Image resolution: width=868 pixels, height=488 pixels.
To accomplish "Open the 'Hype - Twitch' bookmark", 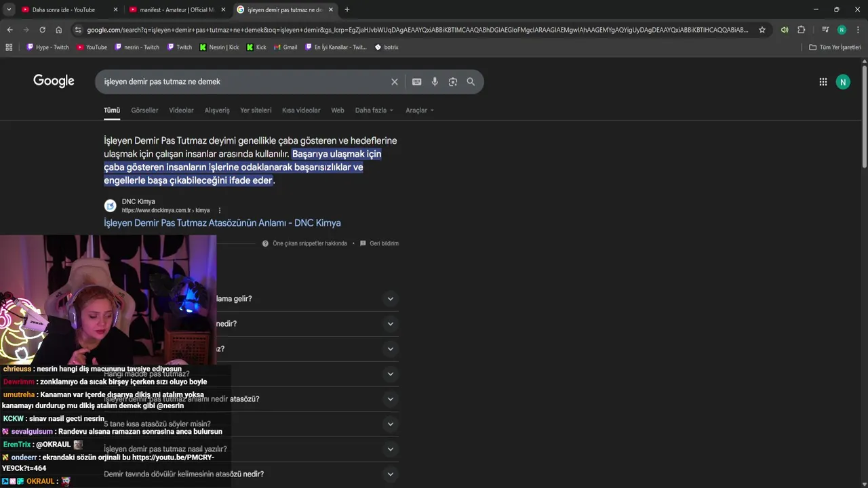I will coord(47,47).
